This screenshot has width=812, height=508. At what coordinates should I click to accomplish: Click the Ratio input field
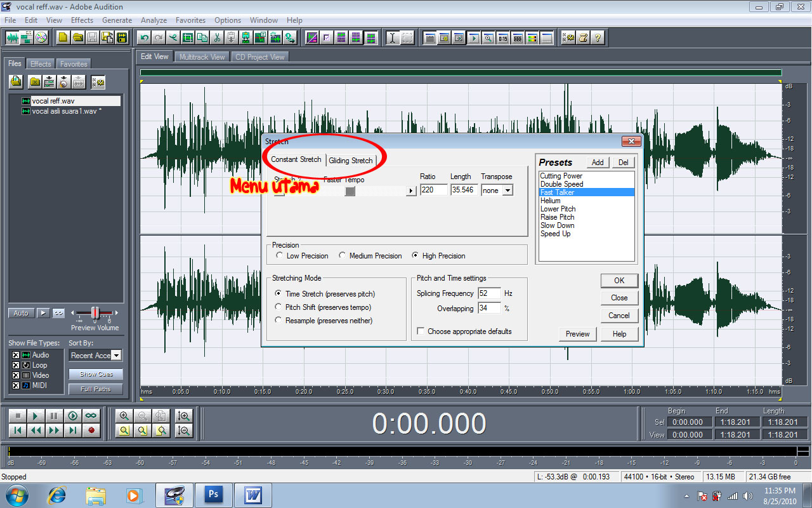pyautogui.click(x=434, y=190)
